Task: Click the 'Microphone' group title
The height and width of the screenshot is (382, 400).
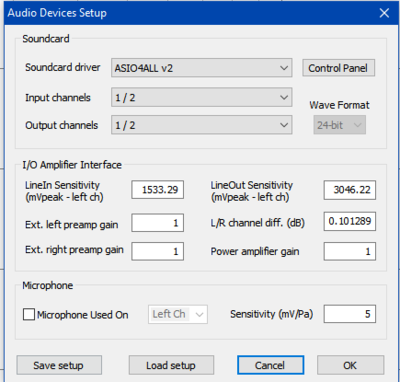Action: [48, 286]
